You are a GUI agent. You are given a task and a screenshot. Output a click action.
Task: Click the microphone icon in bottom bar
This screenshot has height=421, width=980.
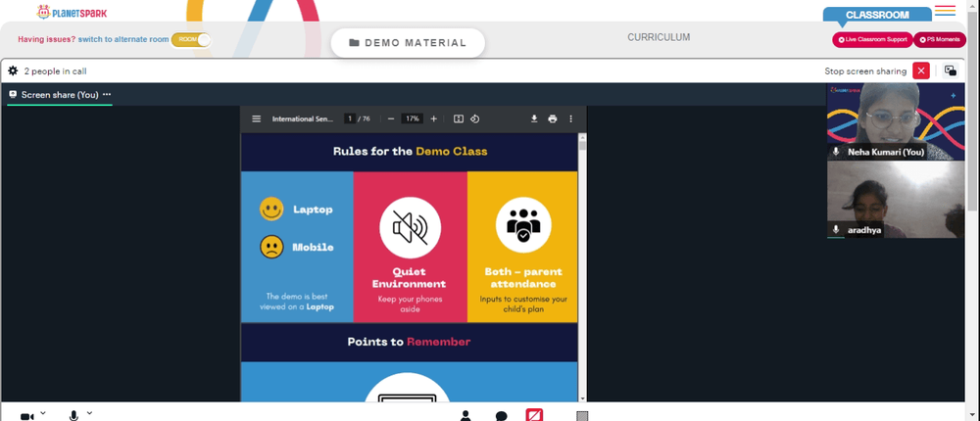tap(73, 416)
